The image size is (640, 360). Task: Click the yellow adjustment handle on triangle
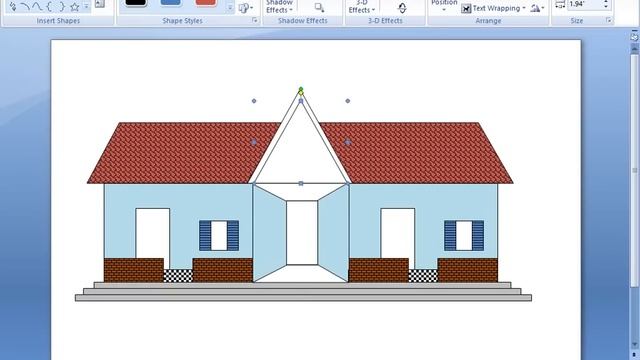(301, 93)
